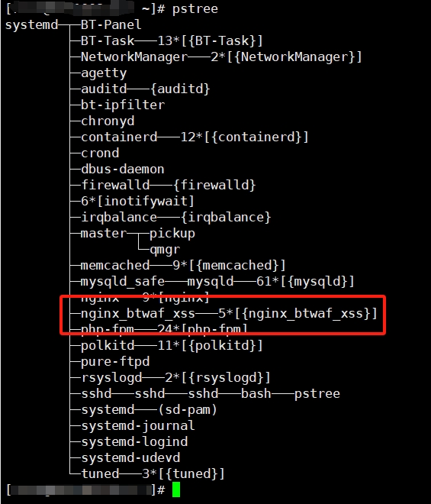
Task: Select the pickup child under master
Action: coord(172,234)
